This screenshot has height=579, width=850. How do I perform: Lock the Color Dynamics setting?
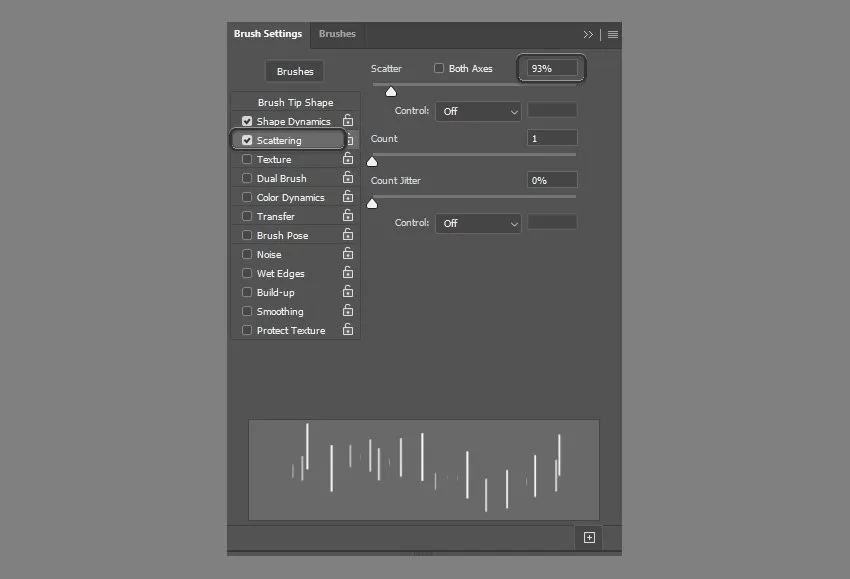(x=348, y=197)
